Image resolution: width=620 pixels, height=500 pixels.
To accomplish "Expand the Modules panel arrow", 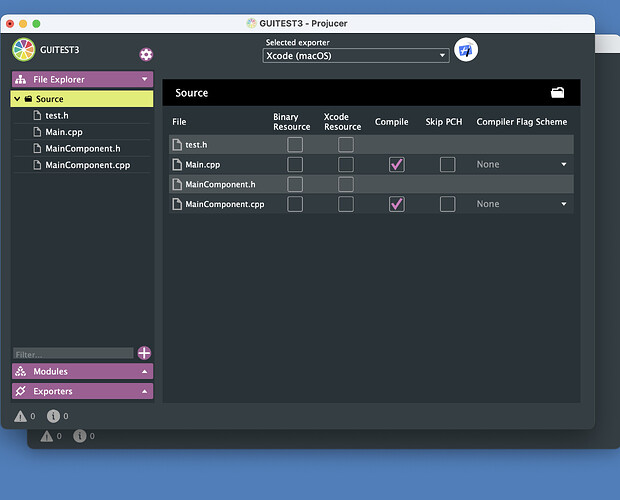I will pyautogui.click(x=145, y=372).
